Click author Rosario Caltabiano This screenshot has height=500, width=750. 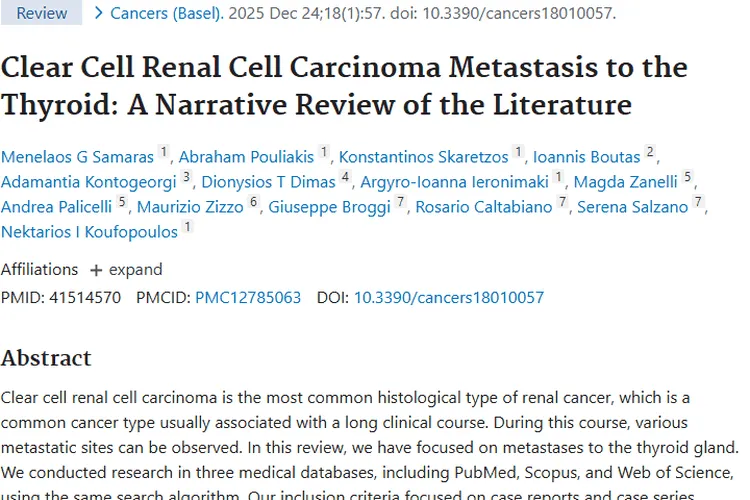pos(484,207)
